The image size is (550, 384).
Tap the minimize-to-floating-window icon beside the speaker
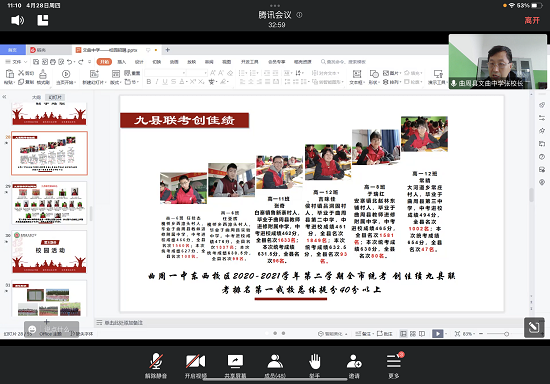(43, 20)
